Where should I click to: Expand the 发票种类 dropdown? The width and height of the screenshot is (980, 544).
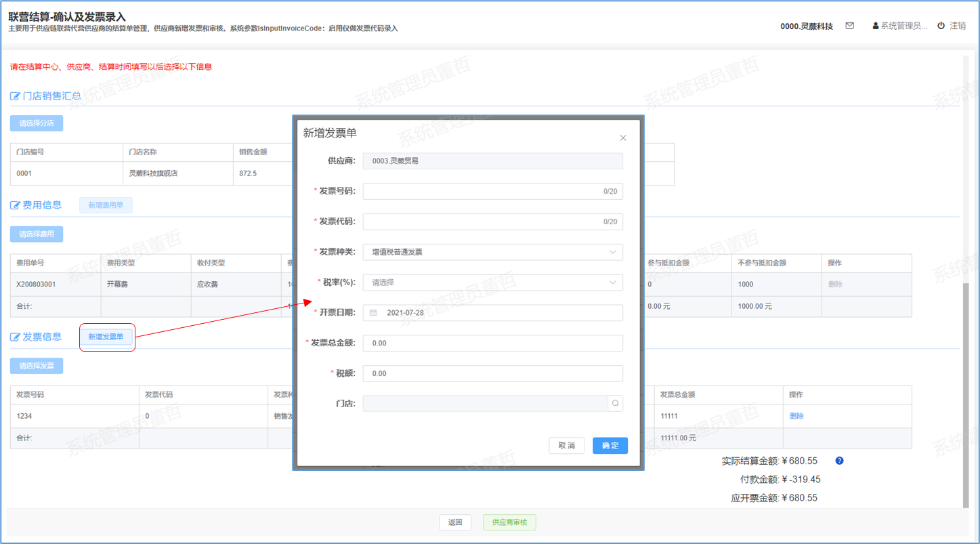click(x=492, y=252)
